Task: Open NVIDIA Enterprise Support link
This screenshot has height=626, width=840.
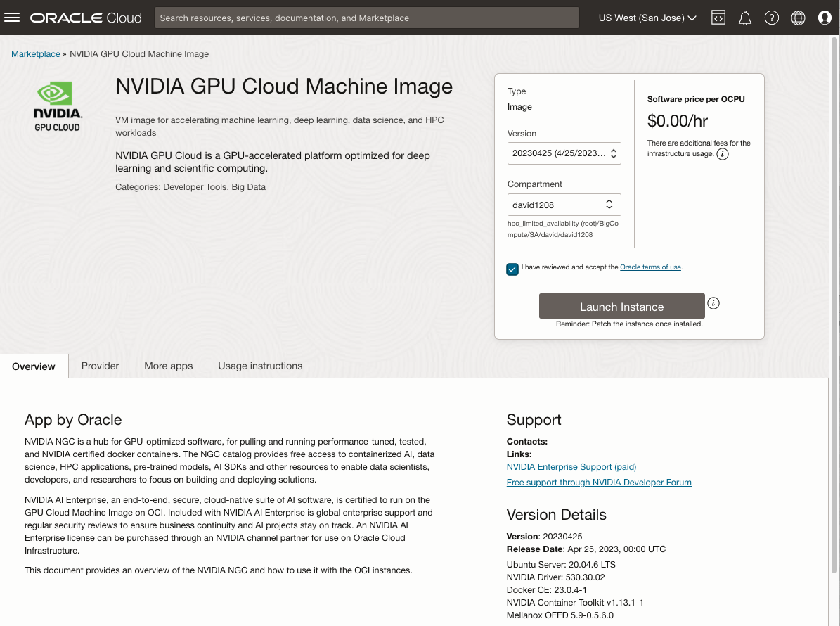Action: tap(571, 466)
